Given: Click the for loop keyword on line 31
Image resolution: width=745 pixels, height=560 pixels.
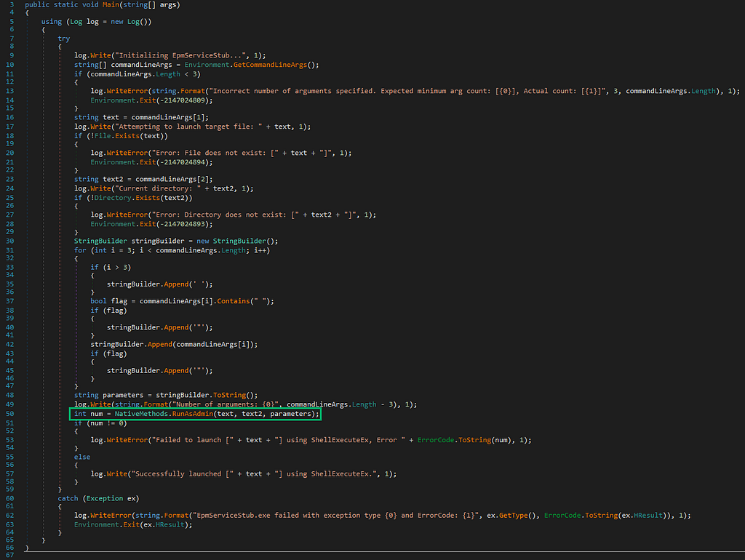Looking at the screenshot, I should click(x=80, y=250).
